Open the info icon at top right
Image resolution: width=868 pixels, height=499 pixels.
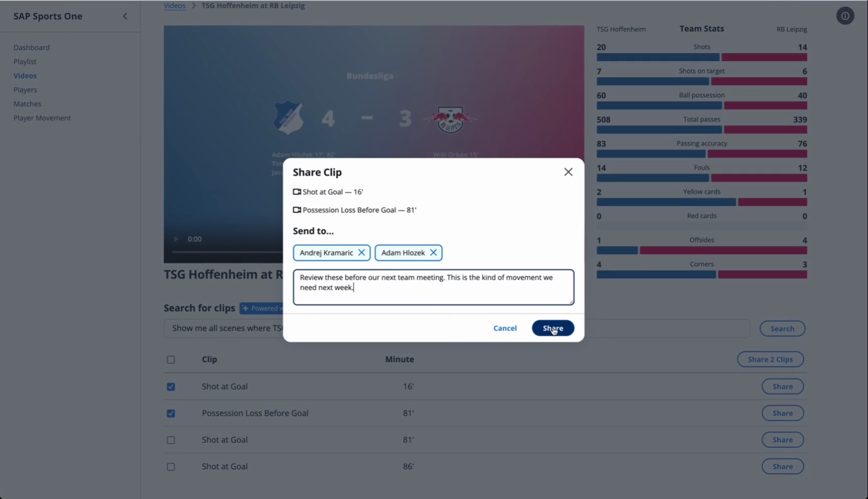(845, 16)
